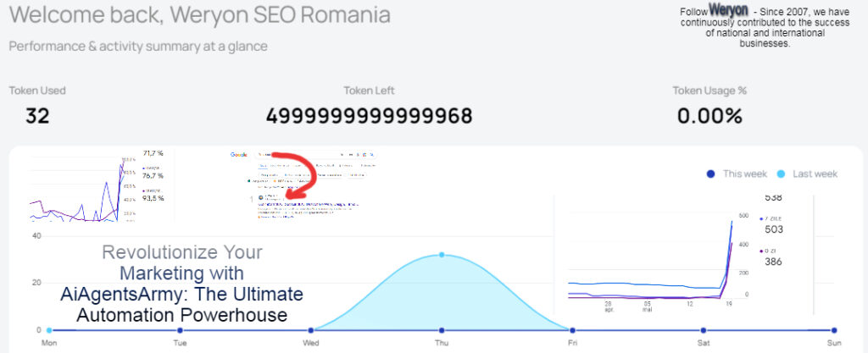The height and width of the screenshot is (353, 868).
Task: Select the Friday data point on chart
Action: click(572, 330)
